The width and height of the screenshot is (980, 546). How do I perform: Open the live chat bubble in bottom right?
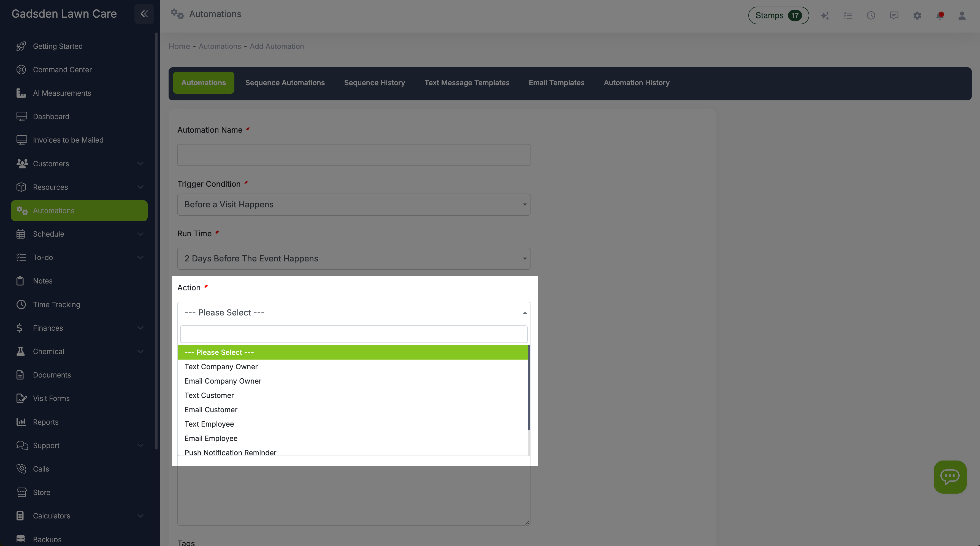coord(950,477)
